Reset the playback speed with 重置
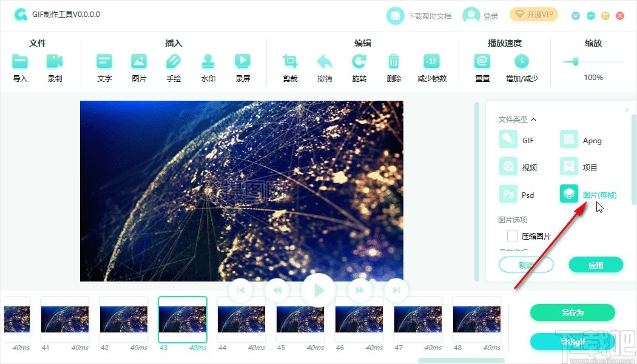Image resolution: width=637 pixels, height=364 pixels. [x=482, y=62]
